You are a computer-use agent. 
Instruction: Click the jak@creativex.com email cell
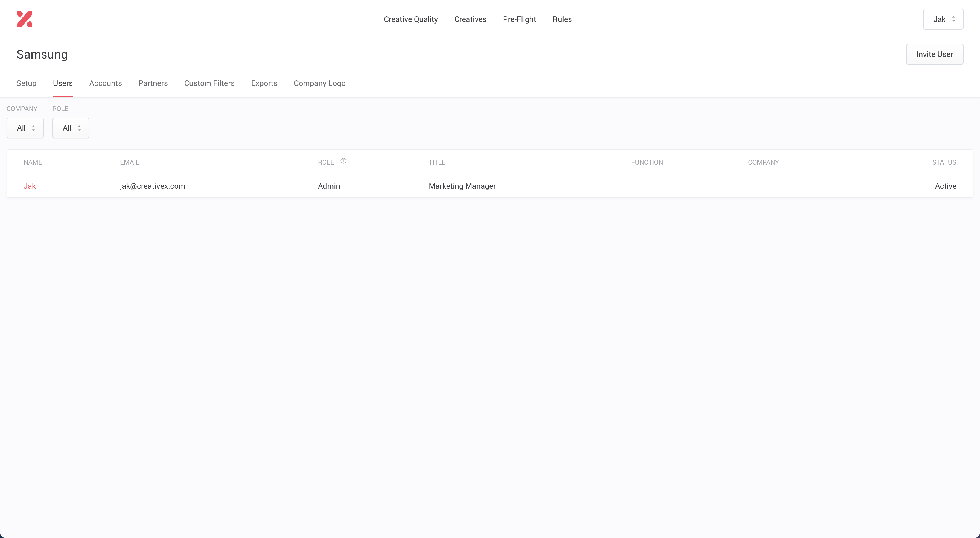coord(153,186)
